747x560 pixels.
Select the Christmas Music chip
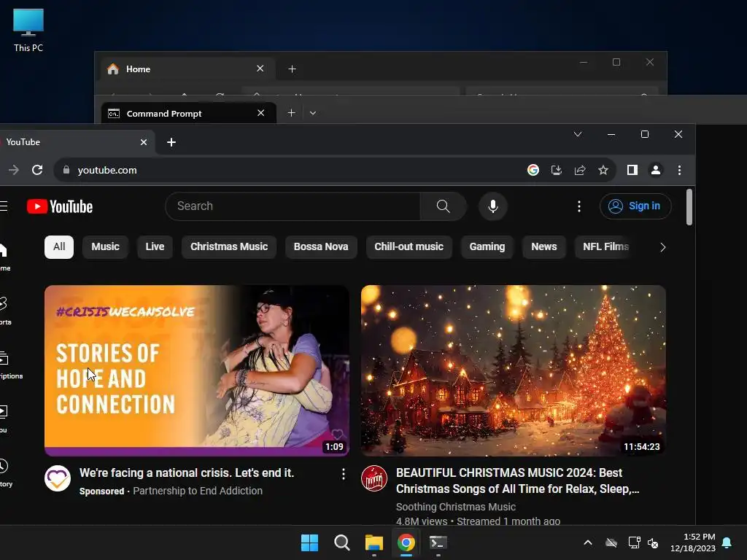[x=229, y=246]
